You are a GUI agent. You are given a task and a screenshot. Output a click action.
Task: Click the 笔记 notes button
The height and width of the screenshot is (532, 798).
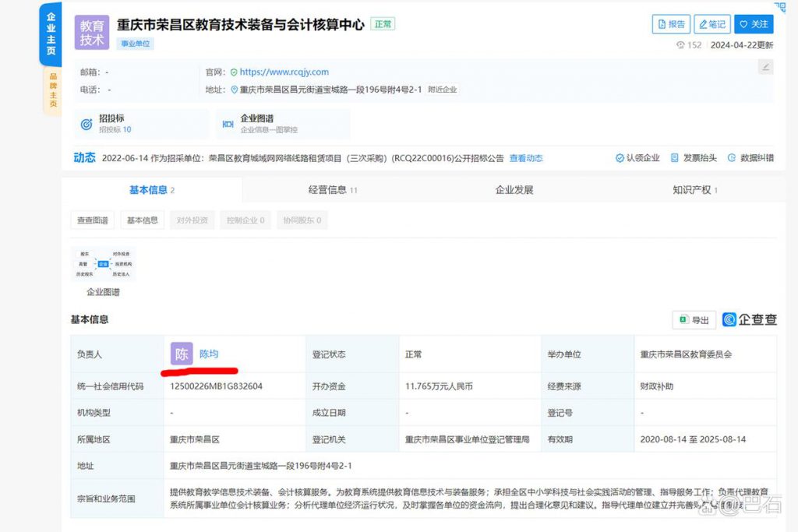712,24
